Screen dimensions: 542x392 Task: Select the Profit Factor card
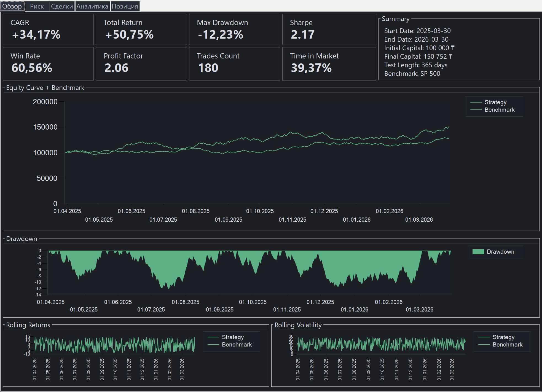coord(141,64)
